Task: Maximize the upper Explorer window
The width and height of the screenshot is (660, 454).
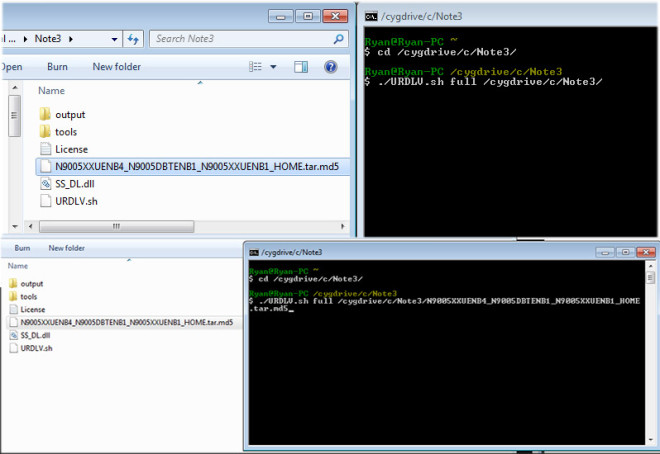Action: click(x=308, y=16)
